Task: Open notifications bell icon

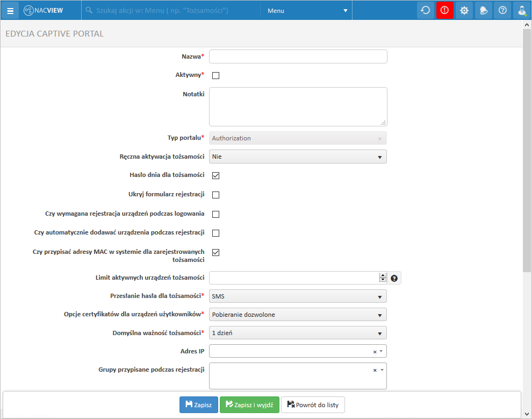Action: [x=483, y=10]
